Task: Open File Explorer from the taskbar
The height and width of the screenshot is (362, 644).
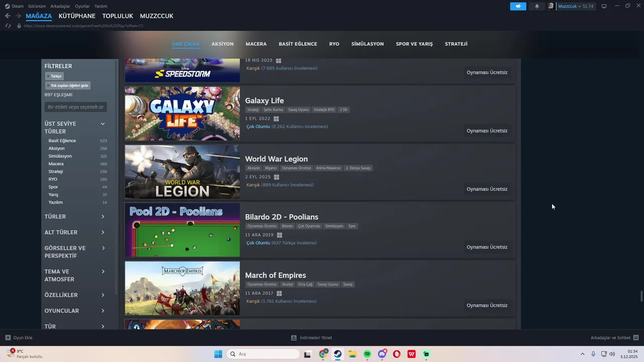Action: tap(352, 354)
